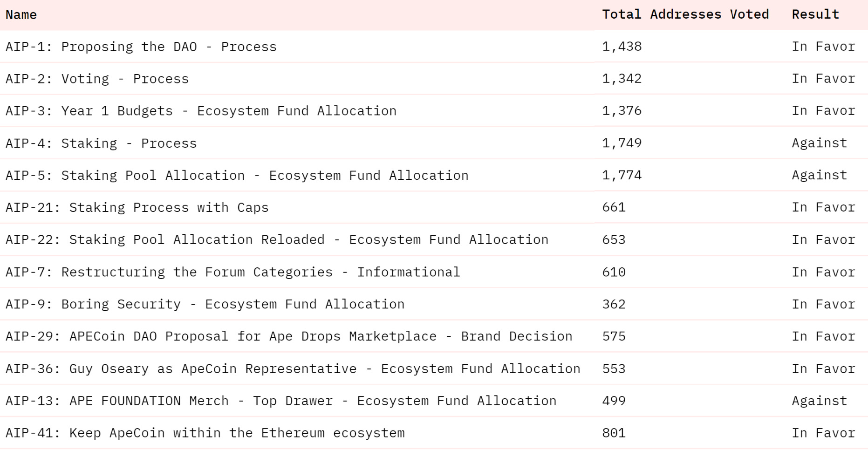Click the vote count '610'

click(x=614, y=272)
